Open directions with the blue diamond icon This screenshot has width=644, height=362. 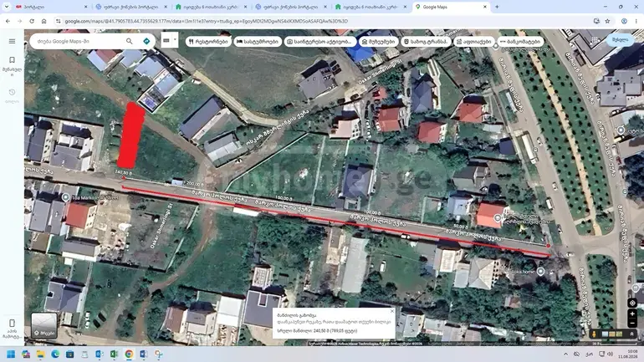146,41
